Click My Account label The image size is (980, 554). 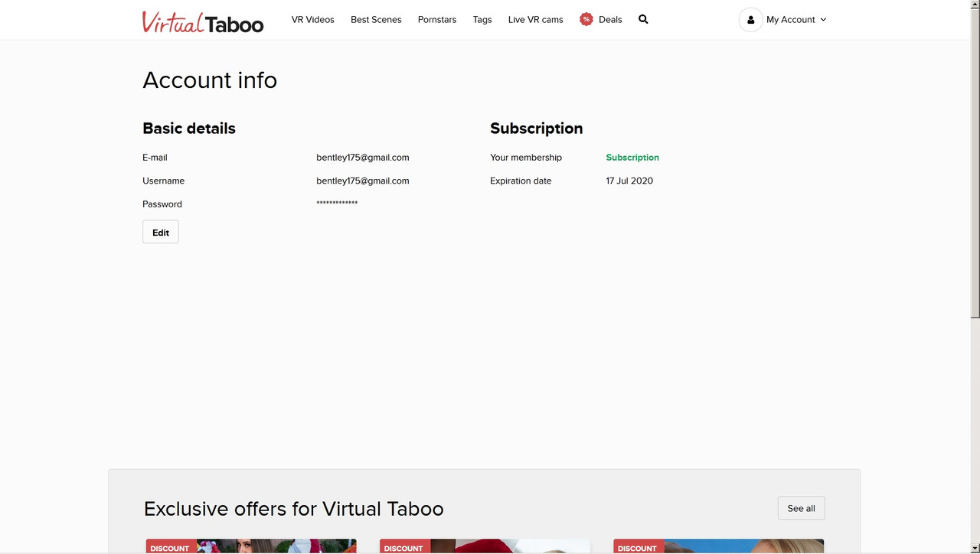(791, 20)
